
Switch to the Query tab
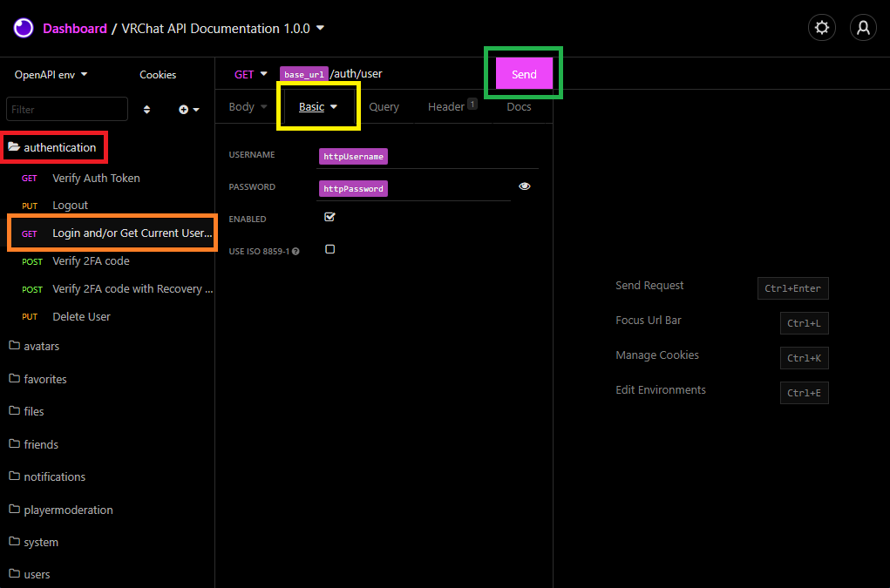[x=384, y=107]
